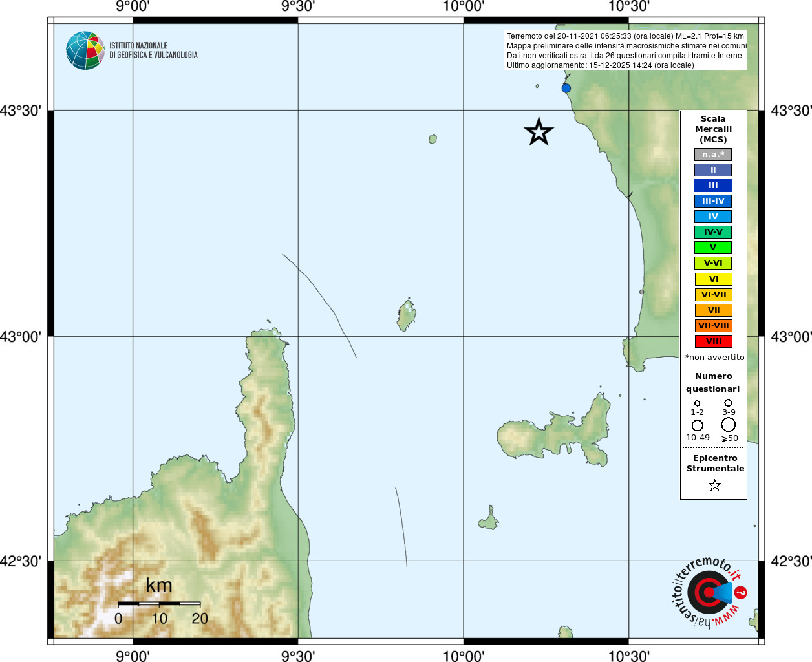
Task: Click the km scale bar
Action: point(159,603)
